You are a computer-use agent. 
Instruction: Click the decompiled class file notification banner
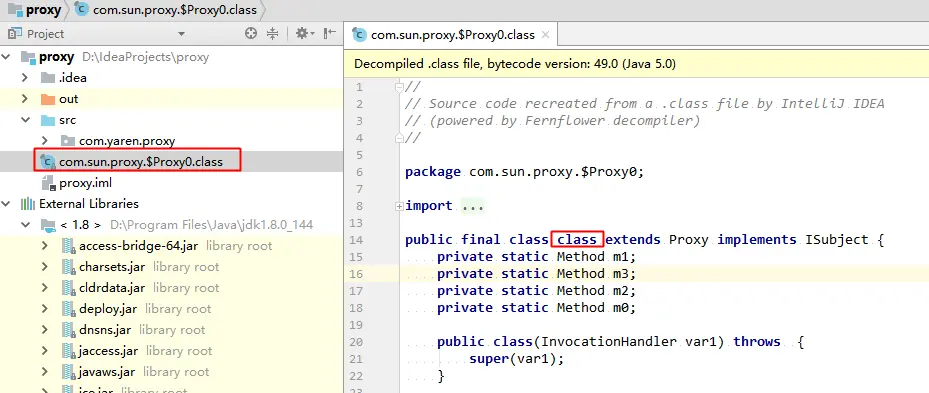(x=636, y=63)
